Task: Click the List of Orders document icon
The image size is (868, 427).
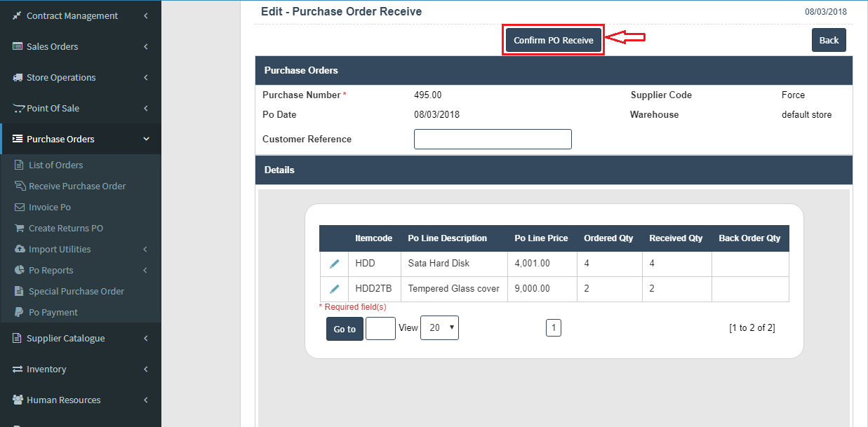Action: point(20,165)
